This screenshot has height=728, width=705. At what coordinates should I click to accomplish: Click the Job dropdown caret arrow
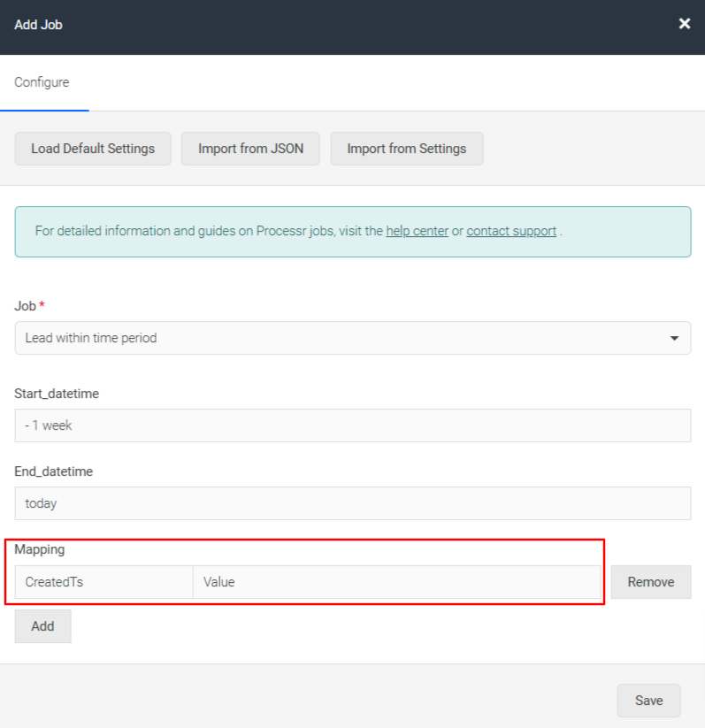(674, 339)
